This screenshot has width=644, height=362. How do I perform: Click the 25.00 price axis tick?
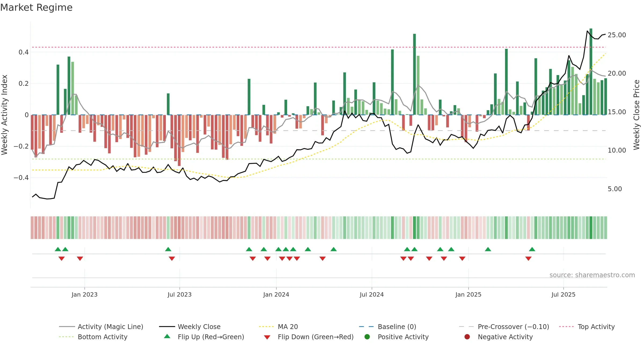617,35
